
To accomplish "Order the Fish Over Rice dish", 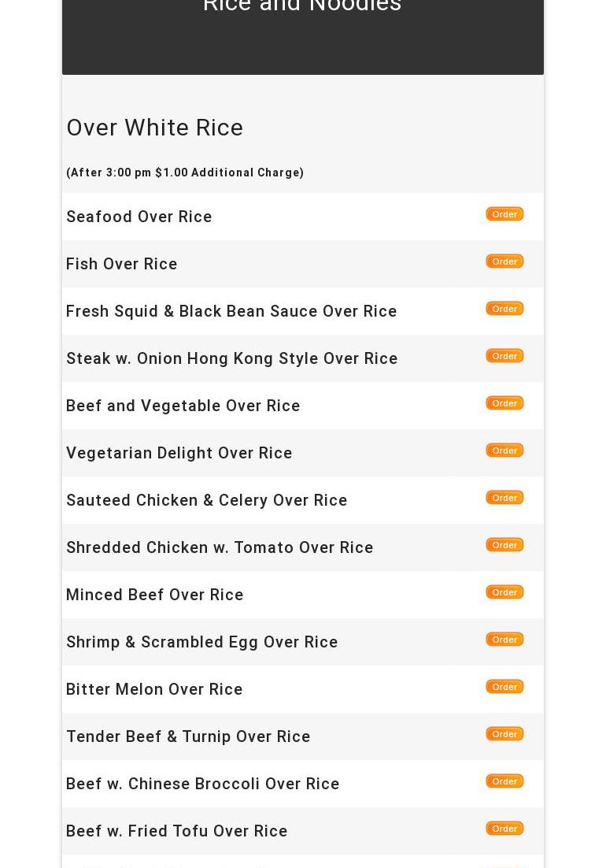I will point(504,262).
